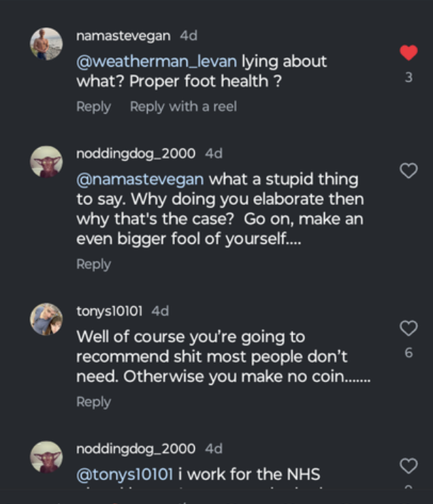
Task: Reply to tonys10101's comment
Action: (x=93, y=402)
